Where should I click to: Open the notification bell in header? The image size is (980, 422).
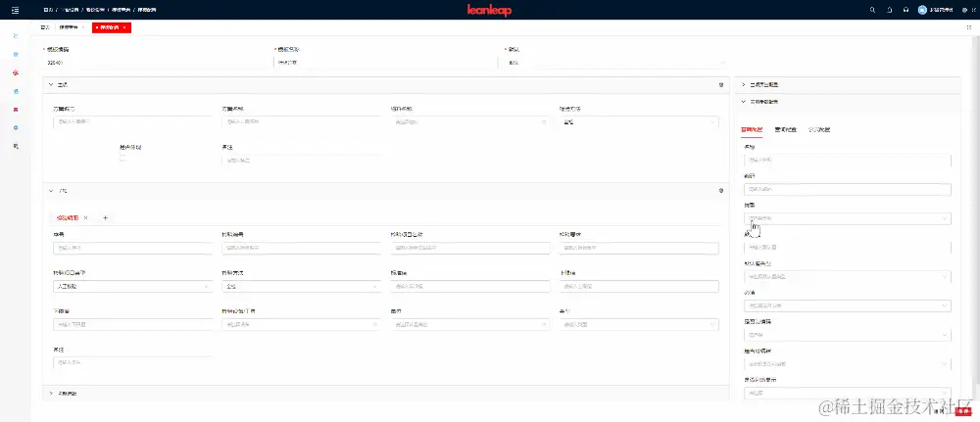point(890,10)
